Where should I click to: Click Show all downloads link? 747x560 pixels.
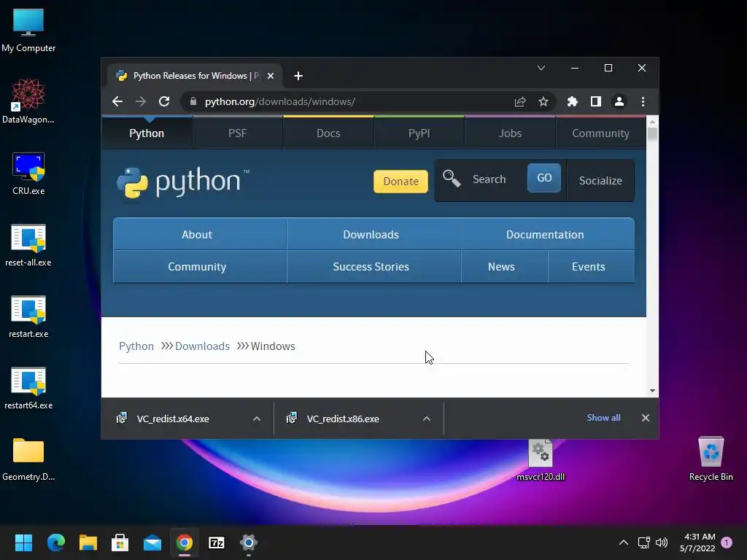click(x=603, y=418)
